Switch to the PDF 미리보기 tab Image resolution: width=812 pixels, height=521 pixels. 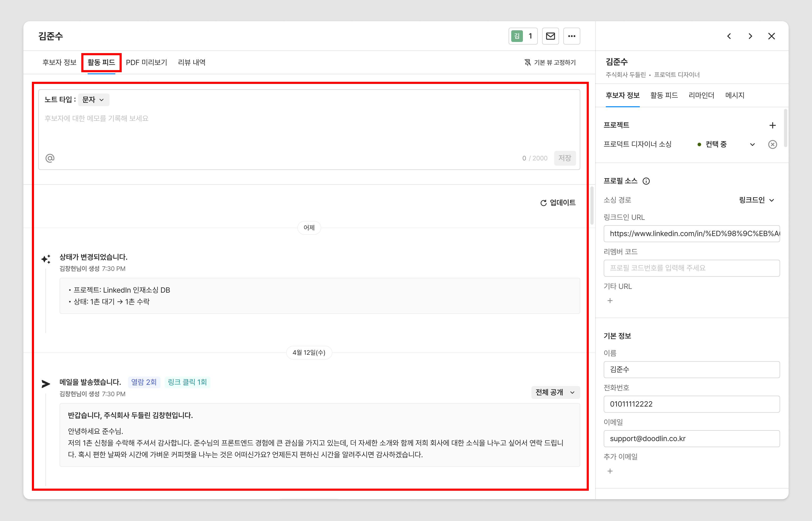pos(146,62)
